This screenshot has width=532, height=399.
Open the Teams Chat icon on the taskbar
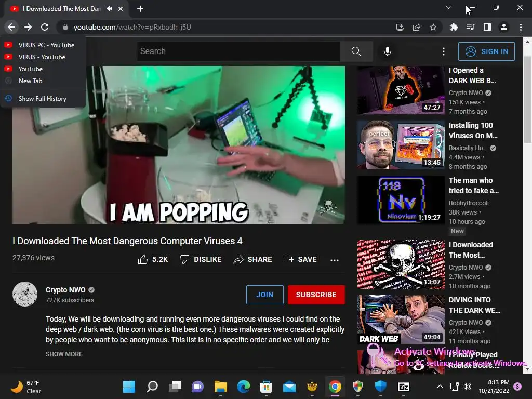[x=198, y=387]
